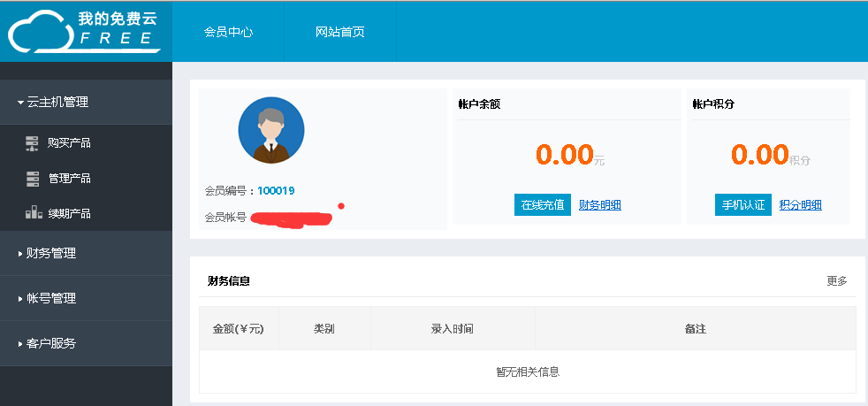The height and width of the screenshot is (406, 868).
Task: Open 管理产品 in the sidebar
Action: click(x=69, y=179)
